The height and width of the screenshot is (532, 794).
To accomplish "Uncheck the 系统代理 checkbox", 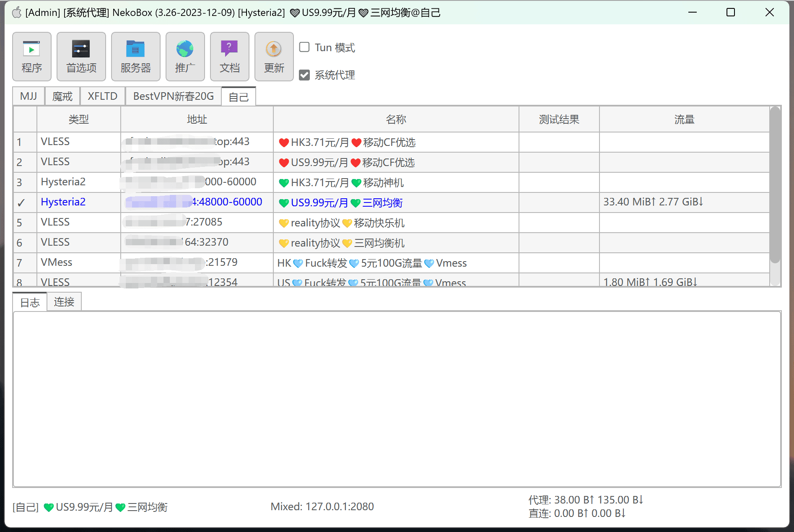I will tap(304, 75).
